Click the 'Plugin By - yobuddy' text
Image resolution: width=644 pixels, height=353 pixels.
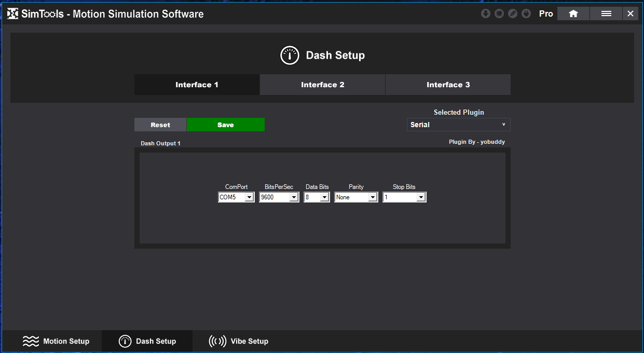pyautogui.click(x=477, y=142)
